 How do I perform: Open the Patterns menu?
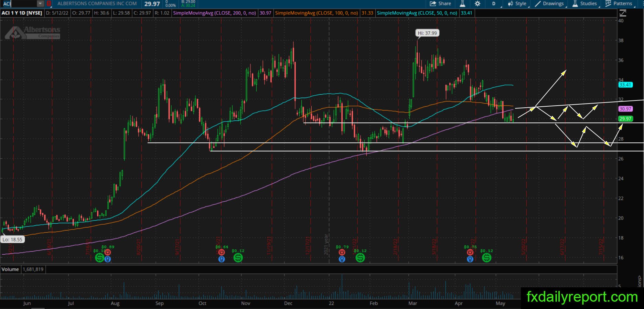620,4
